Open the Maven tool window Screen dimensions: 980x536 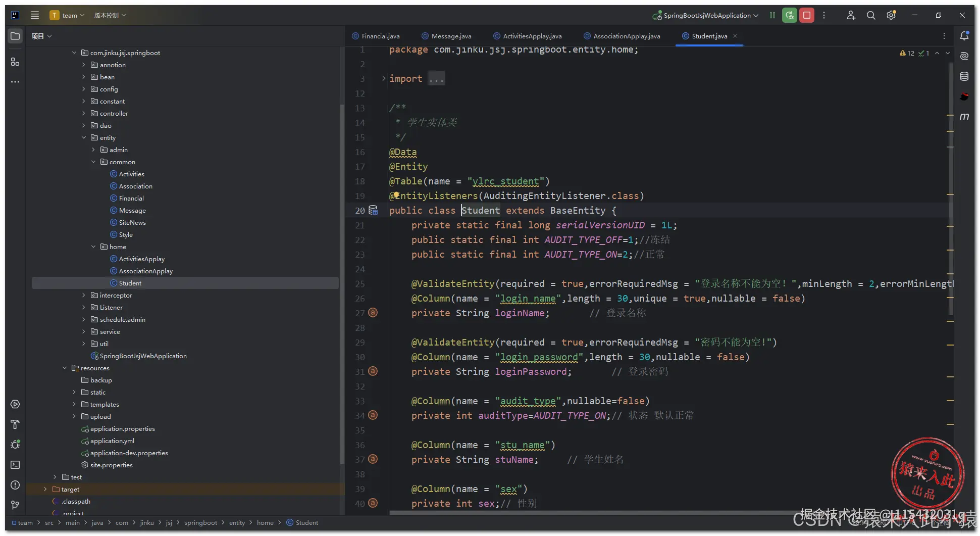pos(964,117)
